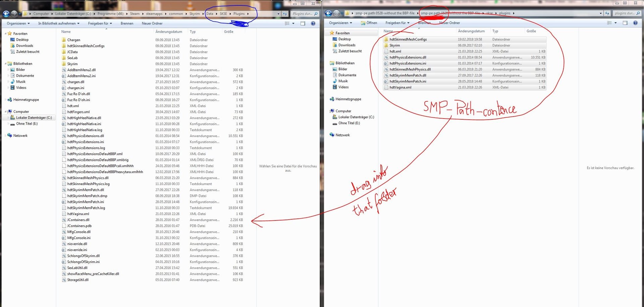Open 'Freigeben für' dropdown in right window

(397, 23)
